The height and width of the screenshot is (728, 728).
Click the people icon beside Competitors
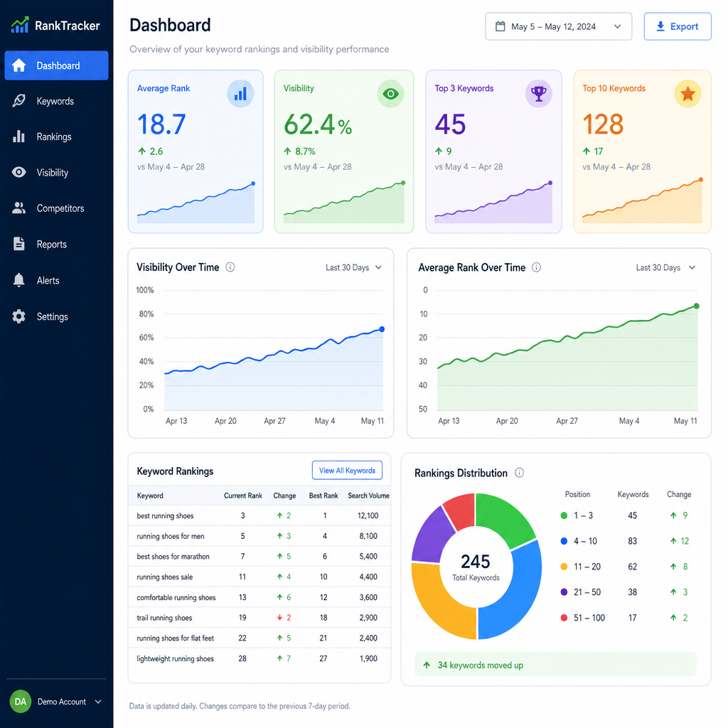pos(19,208)
